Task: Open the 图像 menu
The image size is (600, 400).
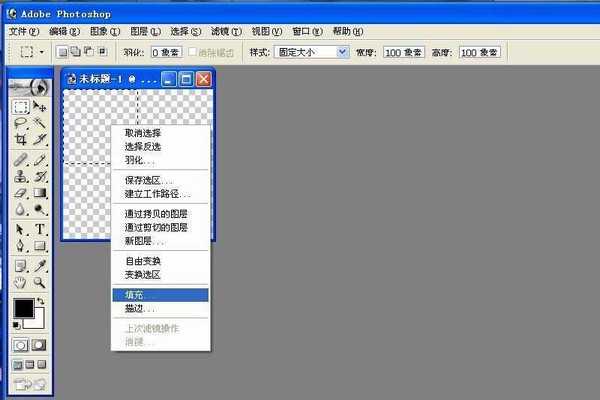Action: [x=105, y=31]
